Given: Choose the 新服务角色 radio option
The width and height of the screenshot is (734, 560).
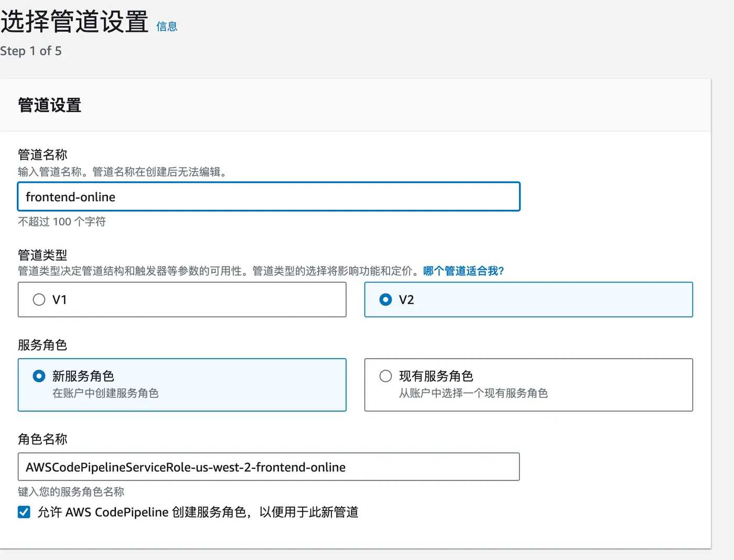Looking at the screenshot, I should coord(39,376).
